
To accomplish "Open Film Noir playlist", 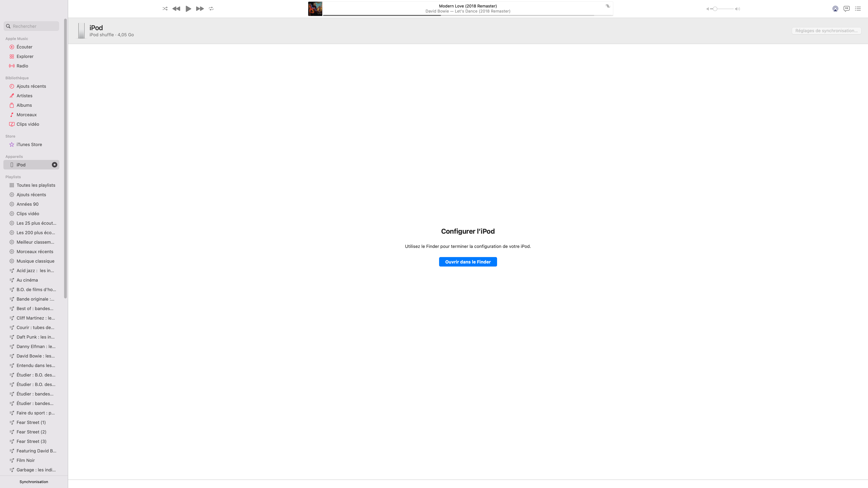I will (31, 460).
